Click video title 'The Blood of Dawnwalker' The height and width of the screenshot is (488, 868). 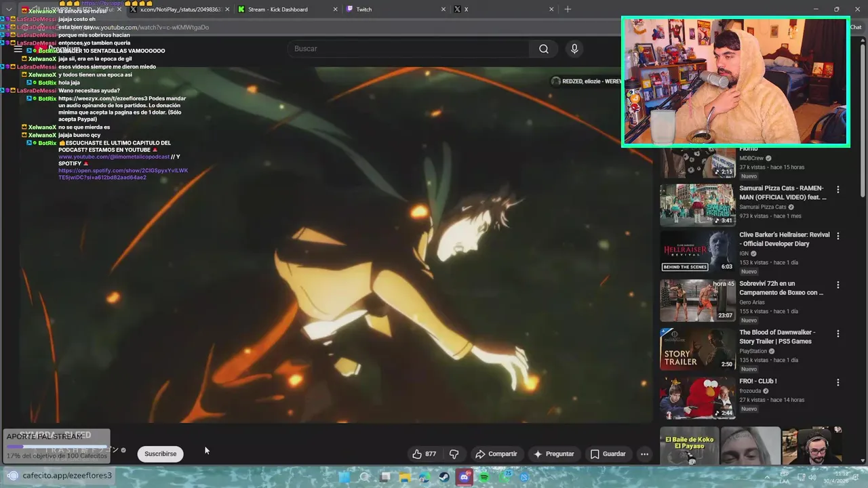[777, 337]
